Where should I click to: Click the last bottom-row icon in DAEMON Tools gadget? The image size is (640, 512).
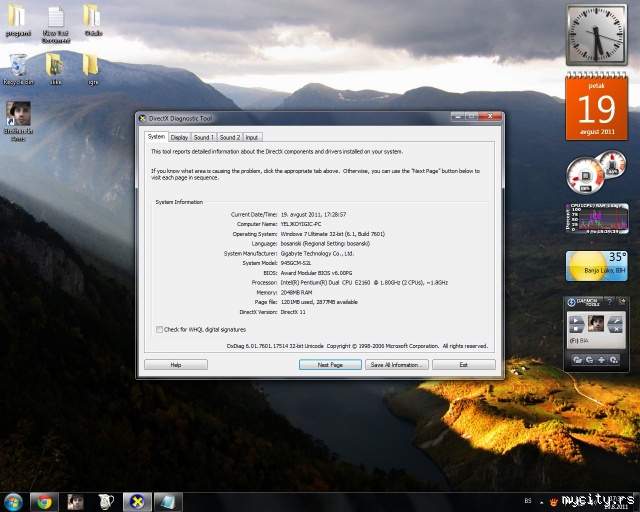(x=613, y=360)
